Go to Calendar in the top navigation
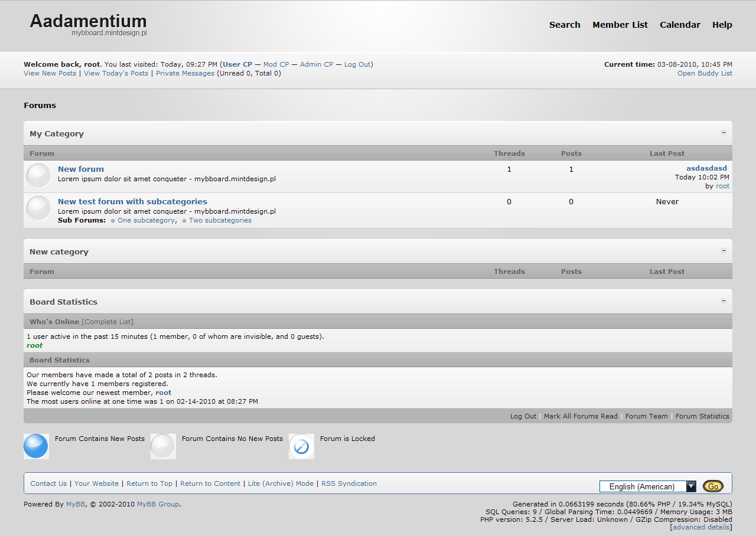Screen dimensions: 756x536 click(680, 25)
